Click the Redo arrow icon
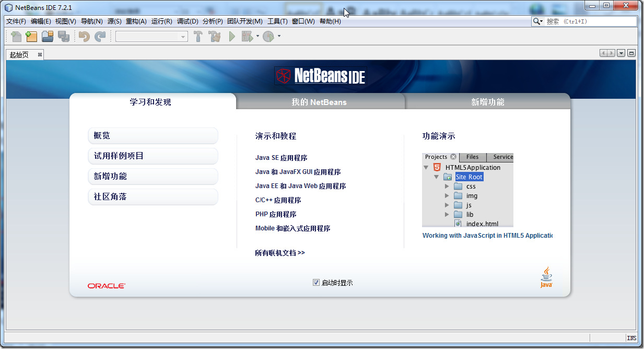The width and height of the screenshot is (644, 349). point(100,37)
